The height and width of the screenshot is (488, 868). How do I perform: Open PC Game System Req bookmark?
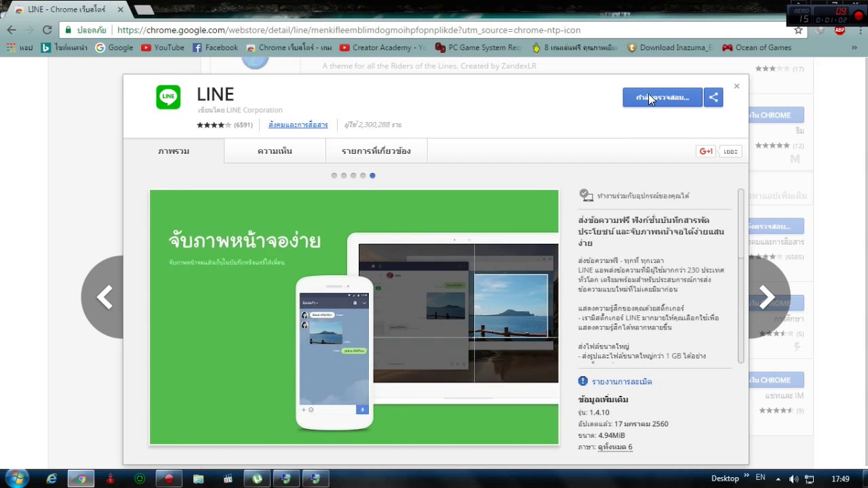pos(478,47)
